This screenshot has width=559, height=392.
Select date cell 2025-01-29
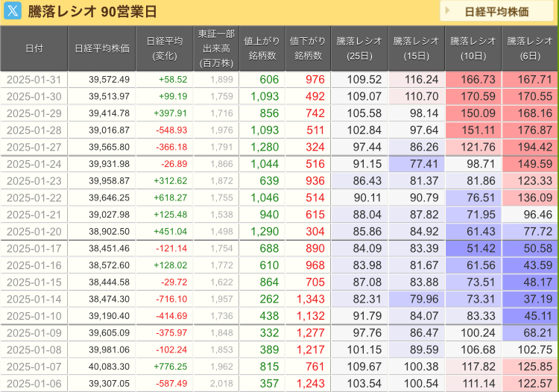[x=34, y=113]
